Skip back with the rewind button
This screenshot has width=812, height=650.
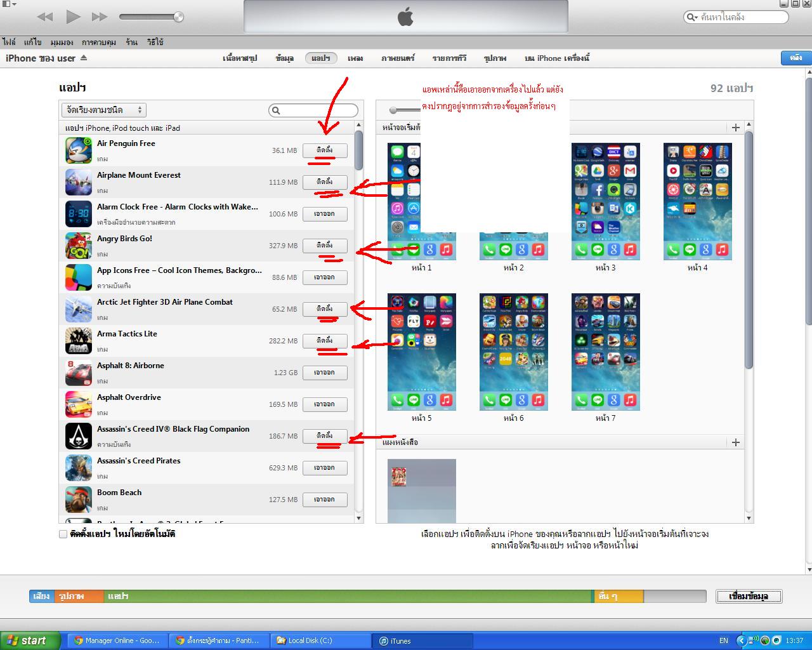pos(45,17)
